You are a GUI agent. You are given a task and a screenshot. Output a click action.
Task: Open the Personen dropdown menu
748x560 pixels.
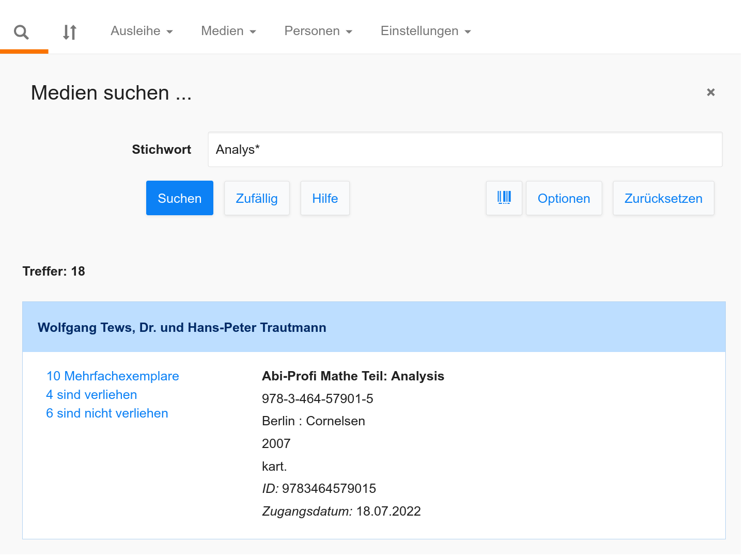318,31
